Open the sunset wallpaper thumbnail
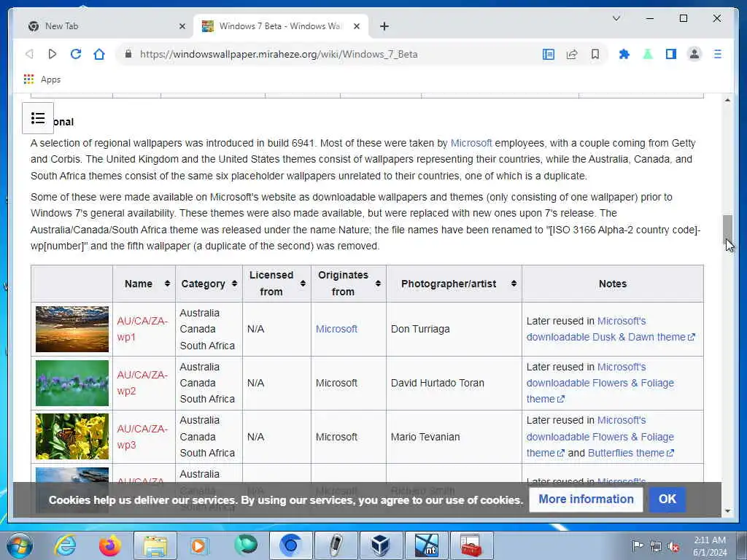The height and width of the screenshot is (560, 747). [72, 329]
